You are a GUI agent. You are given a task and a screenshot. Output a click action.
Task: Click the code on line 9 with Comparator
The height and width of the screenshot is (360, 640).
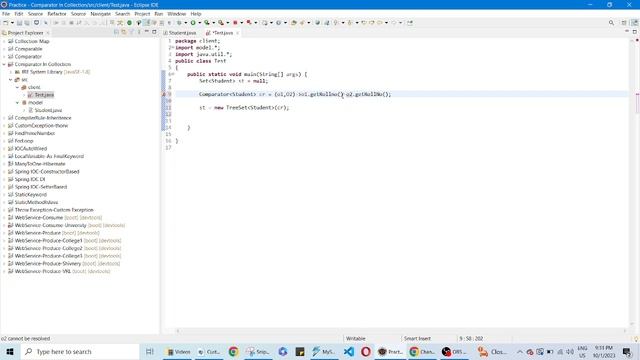tap(295, 94)
